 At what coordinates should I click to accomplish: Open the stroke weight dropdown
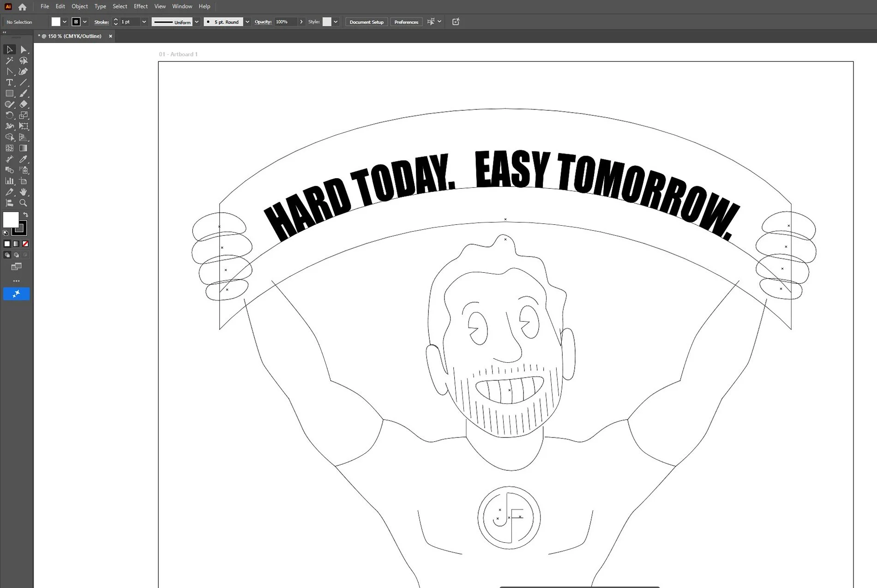click(144, 22)
